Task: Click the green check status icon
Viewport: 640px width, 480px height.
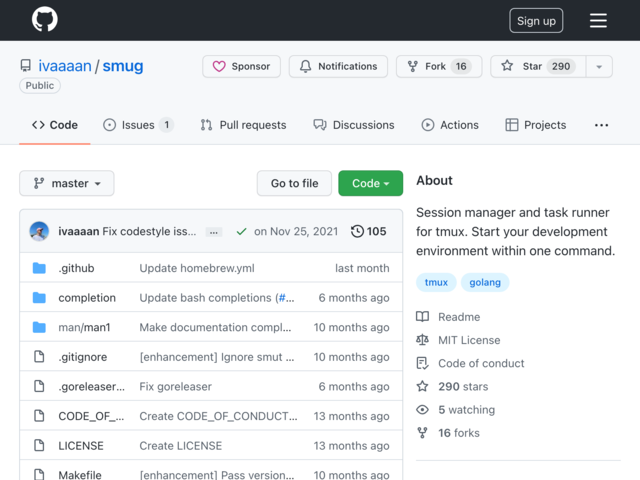Action: coord(241,232)
